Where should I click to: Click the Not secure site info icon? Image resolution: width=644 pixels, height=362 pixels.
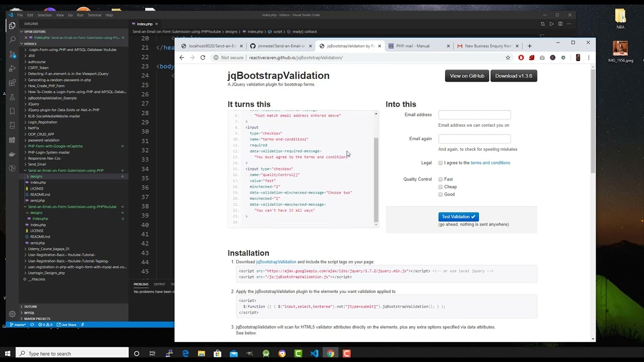(x=216, y=58)
